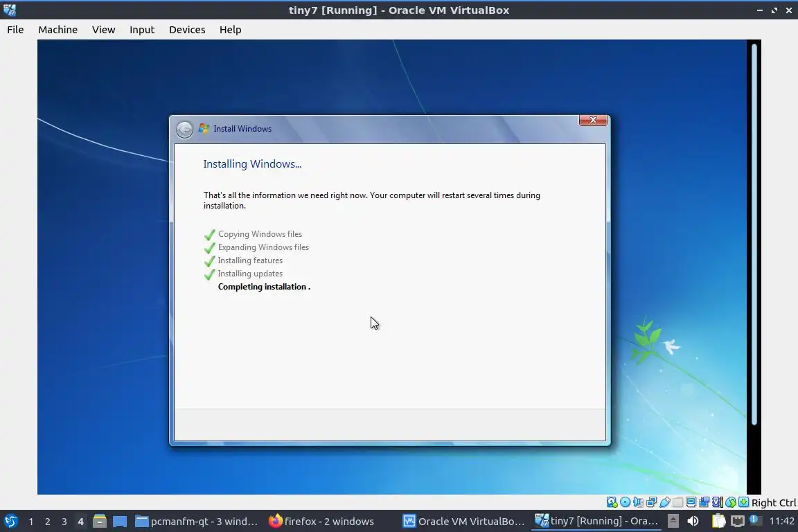This screenshot has height=532, width=798.
Task: Click the shared folders status icon
Action: [x=678, y=502]
